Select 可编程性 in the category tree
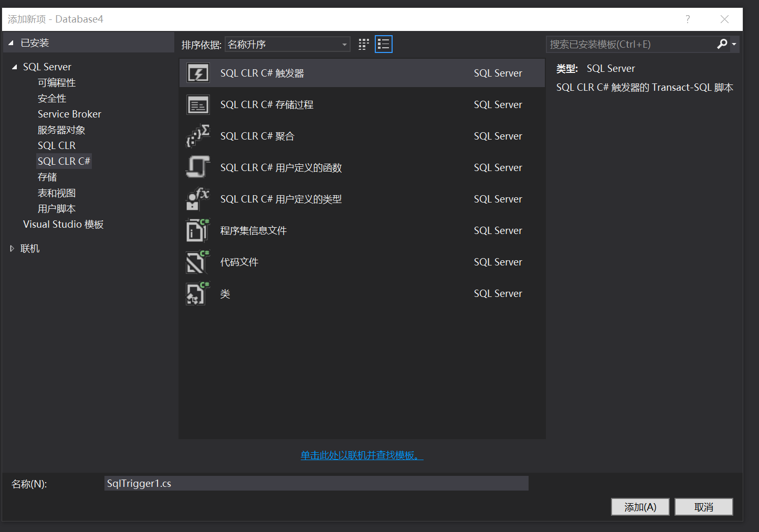The height and width of the screenshot is (532, 759). click(57, 83)
